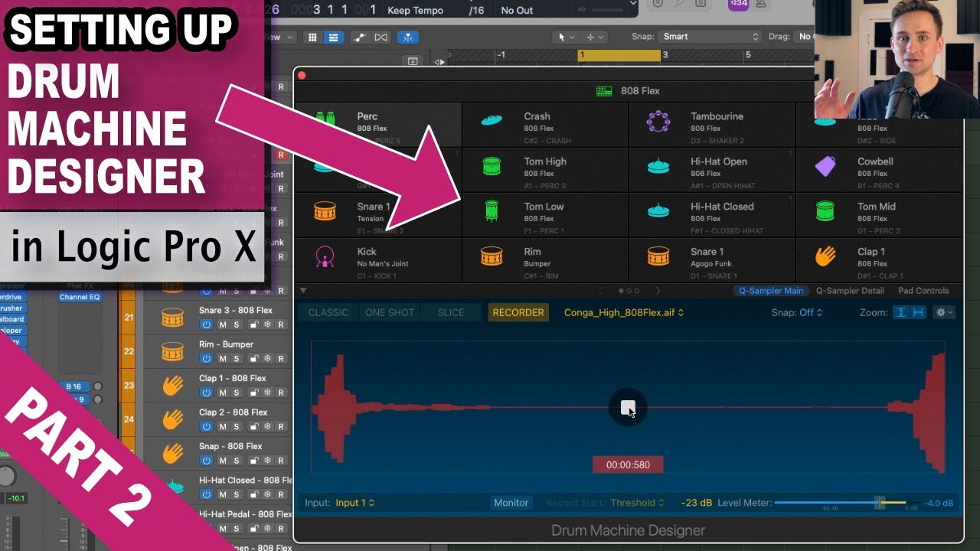Select the Tom Mid pad
The image size is (980, 551).
tap(879, 215)
